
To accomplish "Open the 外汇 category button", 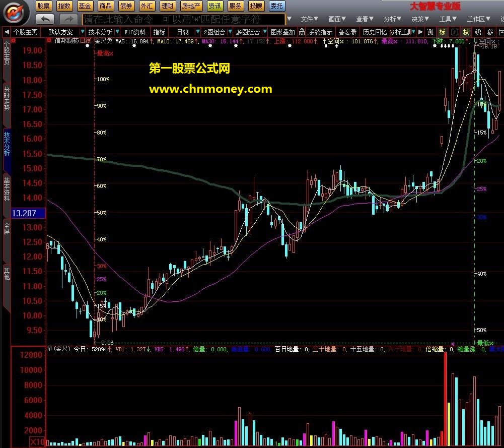I will point(147,6).
